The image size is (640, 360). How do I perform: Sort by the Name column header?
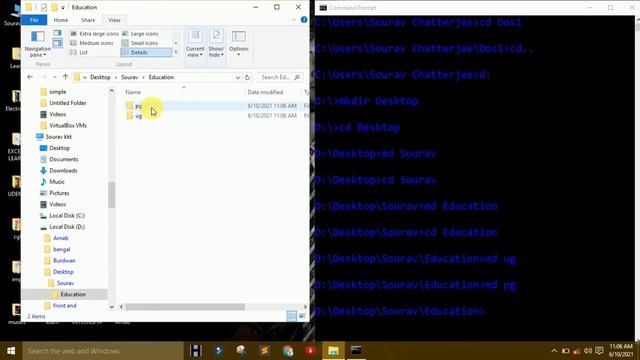[x=133, y=92]
